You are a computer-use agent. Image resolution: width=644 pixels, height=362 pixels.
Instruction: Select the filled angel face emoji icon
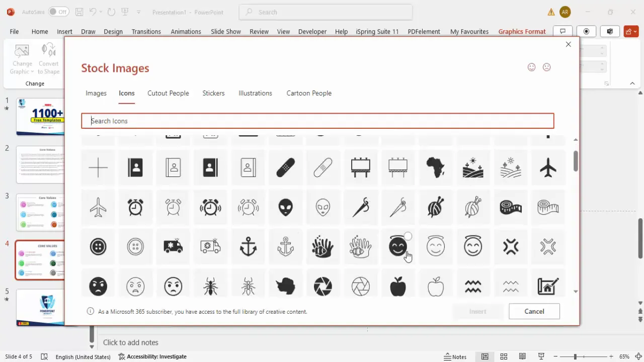point(398,246)
